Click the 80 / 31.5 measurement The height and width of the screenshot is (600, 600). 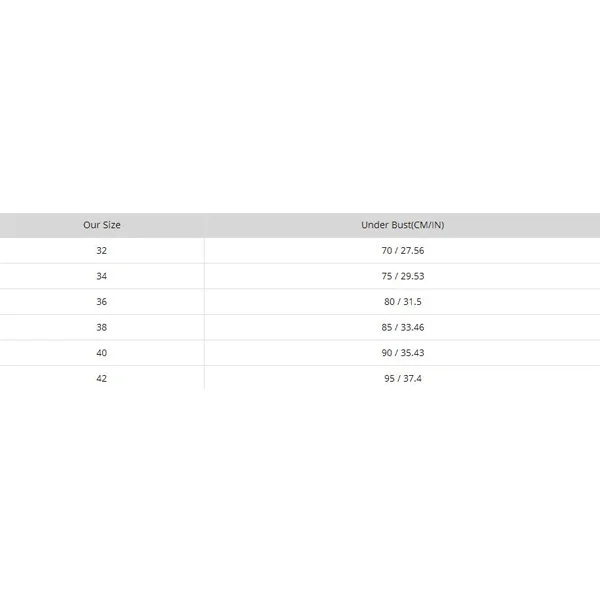point(403,302)
